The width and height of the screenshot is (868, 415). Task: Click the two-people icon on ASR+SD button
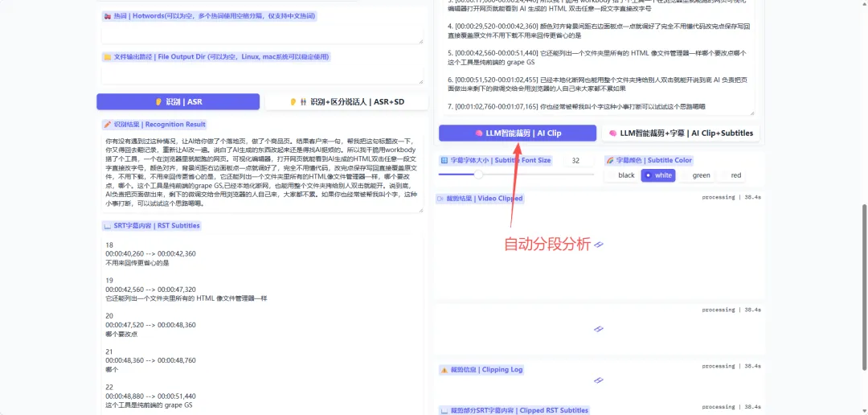pyautogui.click(x=302, y=102)
